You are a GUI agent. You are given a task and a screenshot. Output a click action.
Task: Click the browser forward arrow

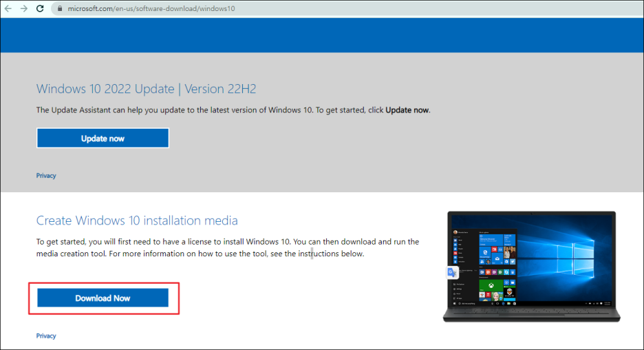[x=24, y=8]
